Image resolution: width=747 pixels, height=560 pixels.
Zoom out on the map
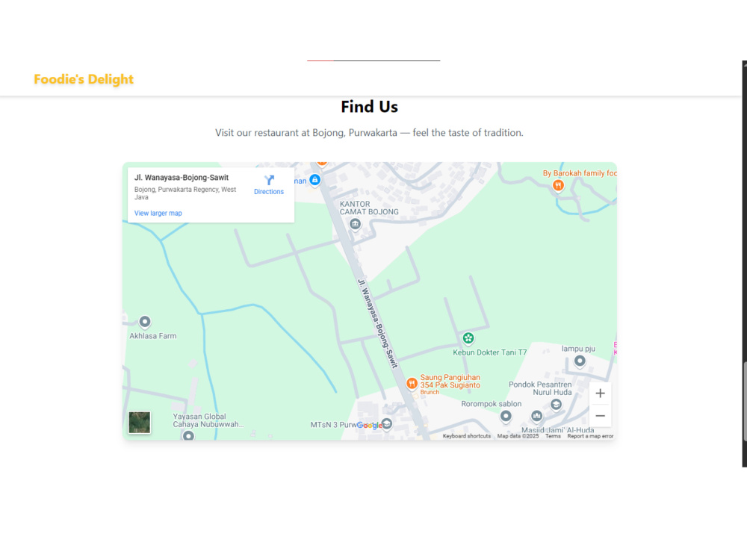tap(601, 416)
